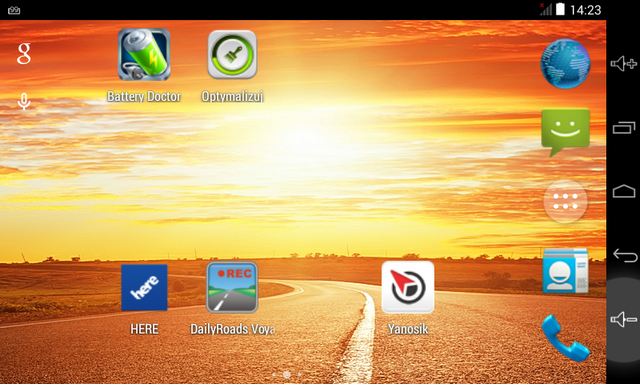Tap the 'Optymalizuj' label
This screenshot has height=384, width=640.
[x=232, y=96]
